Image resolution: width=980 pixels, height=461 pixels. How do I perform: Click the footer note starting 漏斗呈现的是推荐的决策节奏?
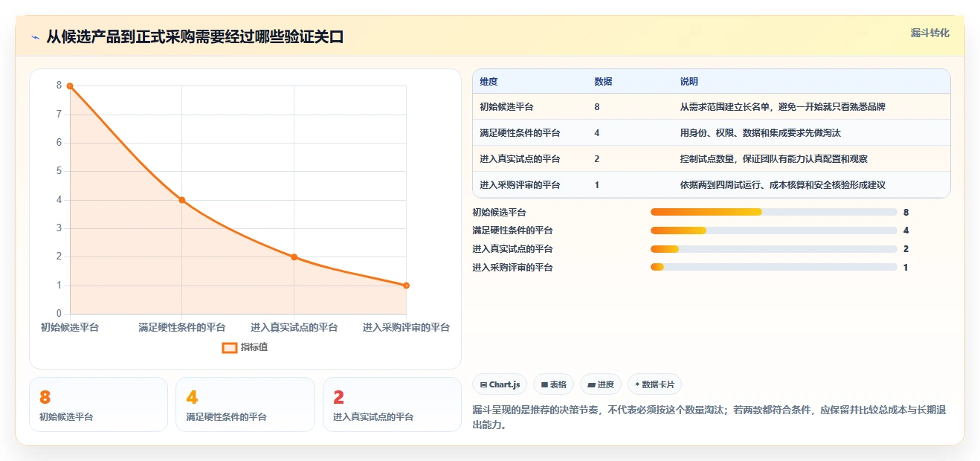(711, 418)
